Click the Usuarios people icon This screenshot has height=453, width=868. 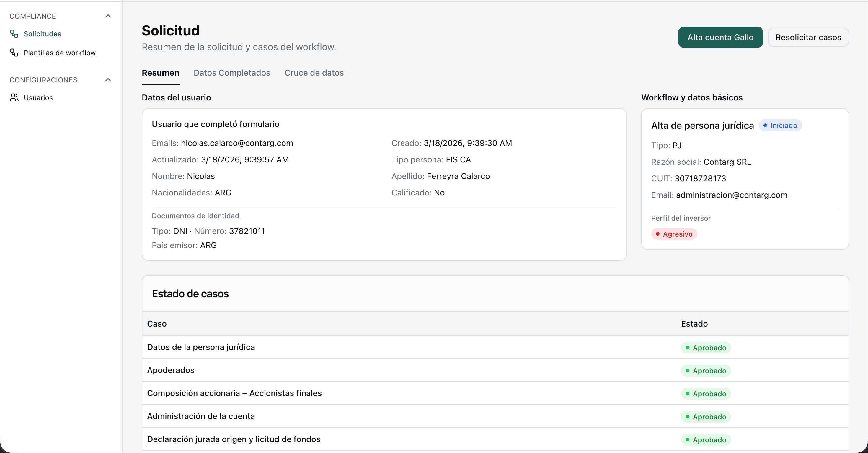coord(14,98)
